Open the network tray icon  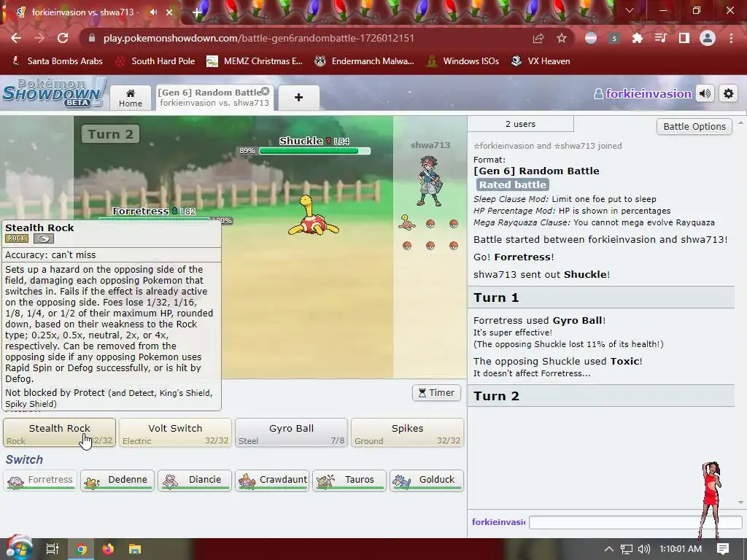click(x=627, y=549)
